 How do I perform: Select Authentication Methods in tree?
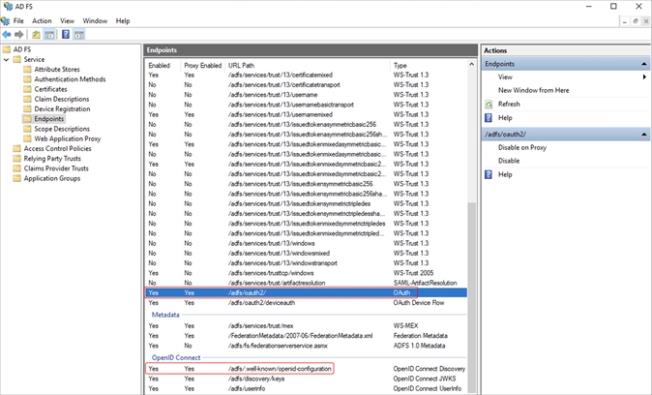(x=70, y=79)
